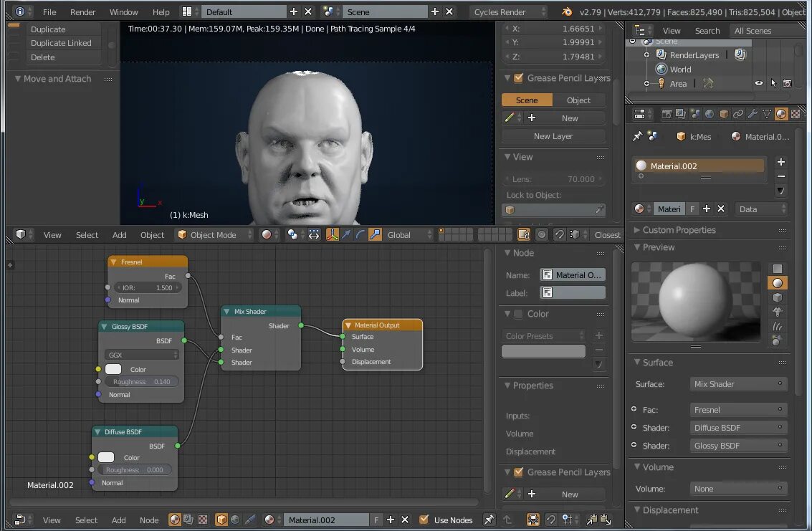Open the Modifiers wrench tab
The image size is (812, 531).
753,114
